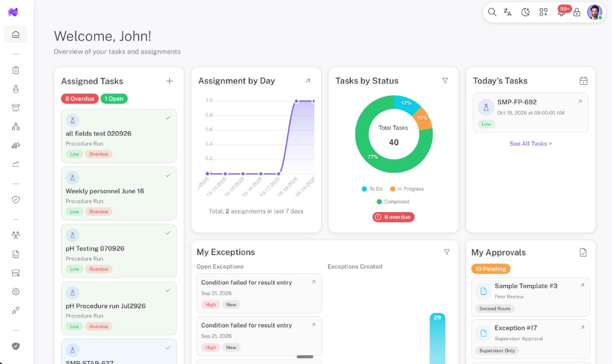Screen dimensions: 612x364
Task: Click 'Total: 2 assignments in last 7 days'
Action: pyautogui.click(x=256, y=211)
